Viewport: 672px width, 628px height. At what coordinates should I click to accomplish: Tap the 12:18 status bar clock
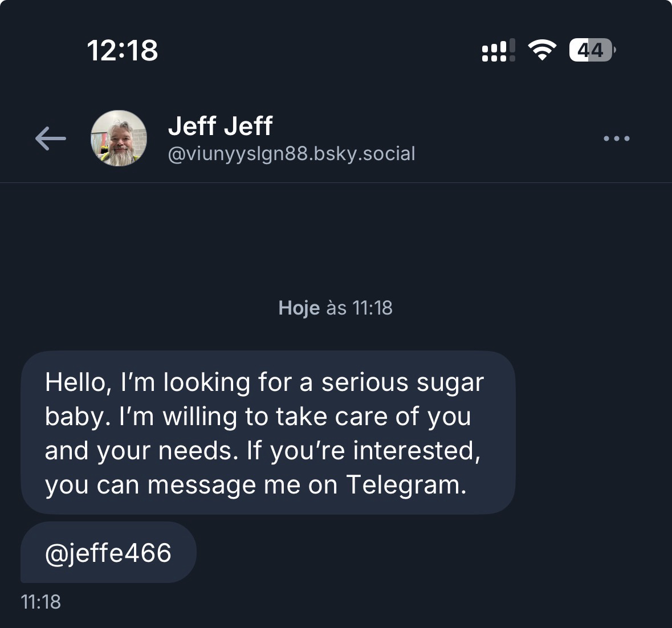click(x=123, y=50)
